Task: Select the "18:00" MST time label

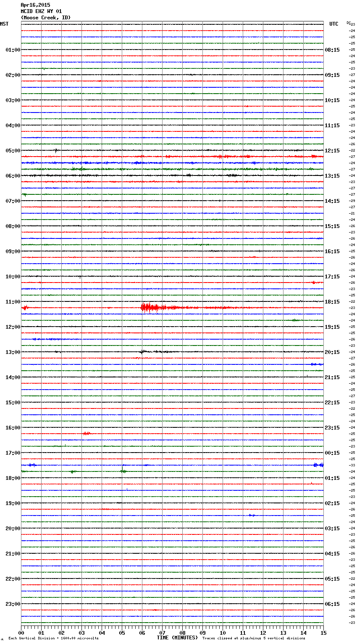Action: point(13,478)
